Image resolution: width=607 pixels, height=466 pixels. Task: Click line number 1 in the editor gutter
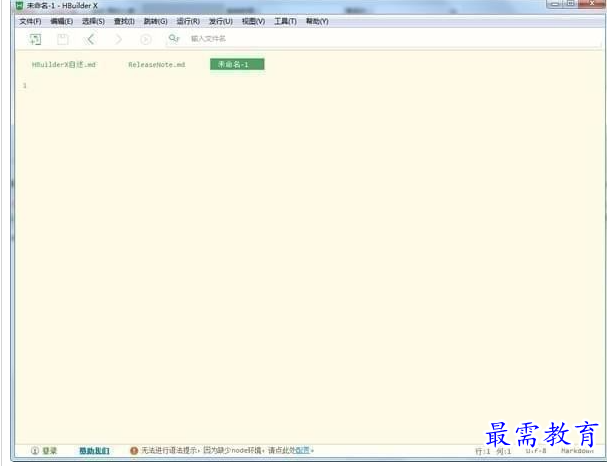[25, 86]
